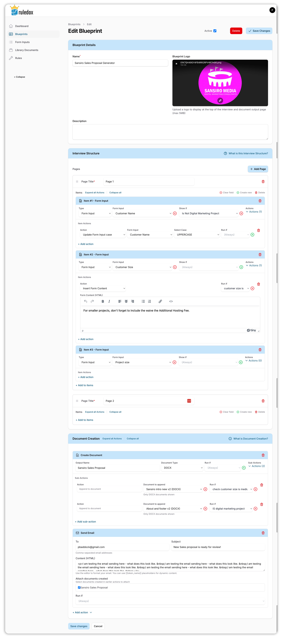Click the source code icon in editor
284x644 pixels.
(x=171, y=301)
